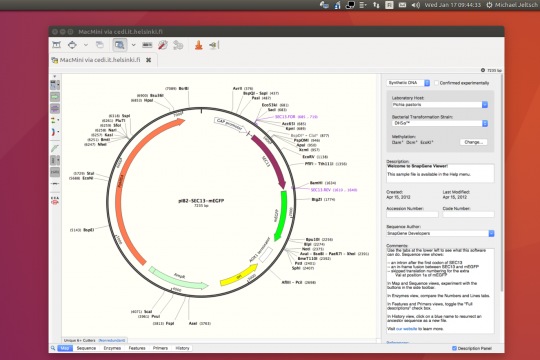
Task: Open the History tab
Action: pyautogui.click(x=182, y=348)
